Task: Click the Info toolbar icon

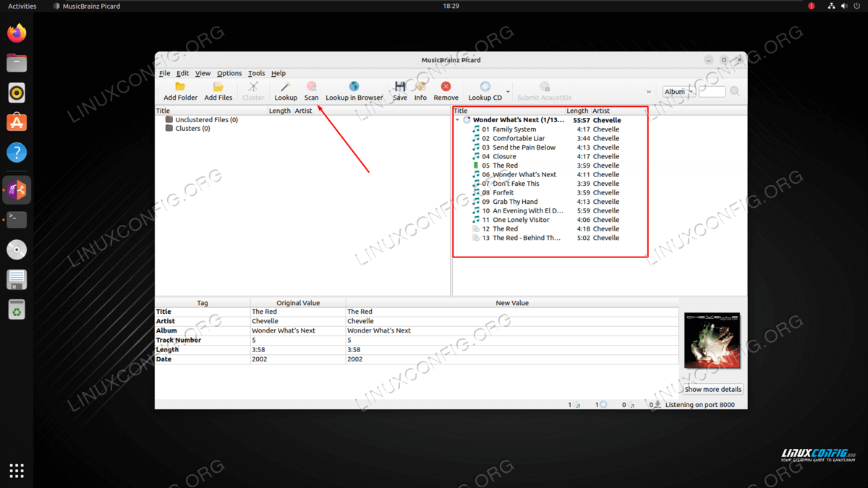Action: 420,87
